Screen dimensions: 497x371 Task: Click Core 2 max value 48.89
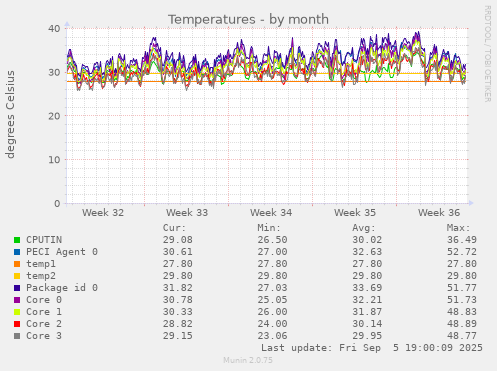pos(462,324)
